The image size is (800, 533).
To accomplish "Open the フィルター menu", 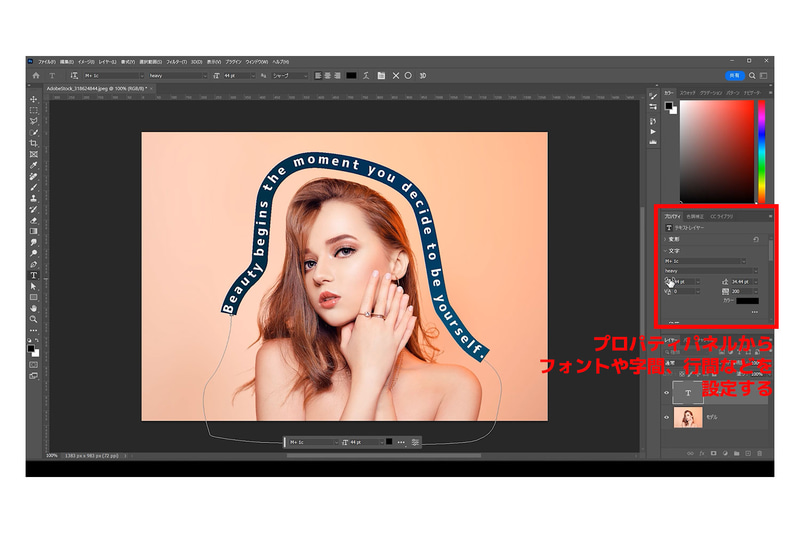I will point(177,62).
